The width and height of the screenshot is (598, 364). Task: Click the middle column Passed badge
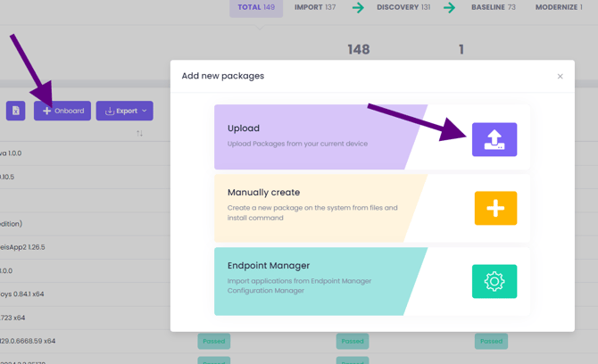pyautogui.click(x=353, y=341)
